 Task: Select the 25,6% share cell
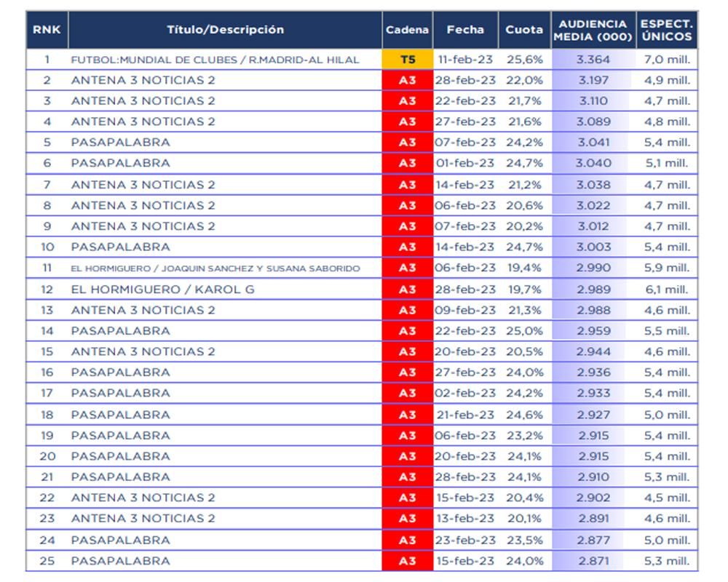(x=524, y=60)
